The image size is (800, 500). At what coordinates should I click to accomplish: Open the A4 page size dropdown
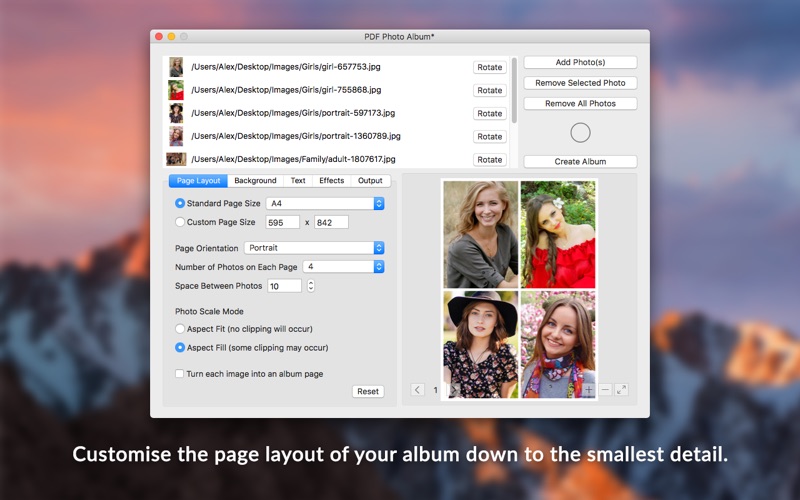click(x=325, y=204)
